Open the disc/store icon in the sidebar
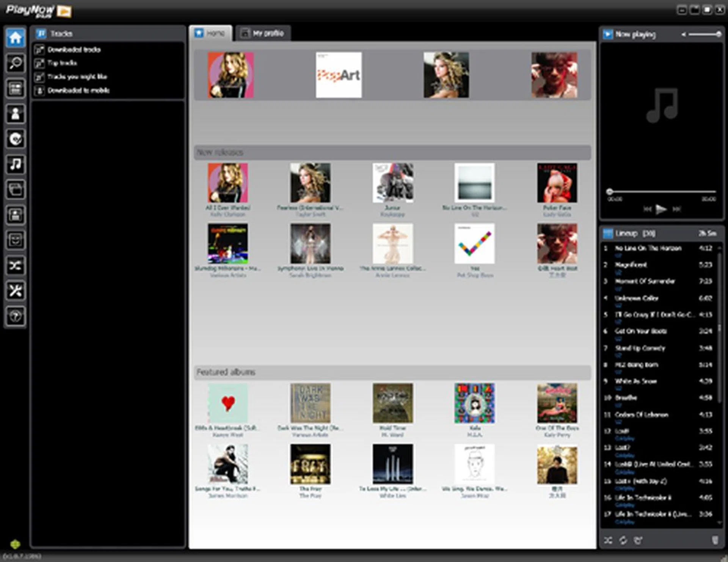 pyautogui.click(x=15, y=139)
